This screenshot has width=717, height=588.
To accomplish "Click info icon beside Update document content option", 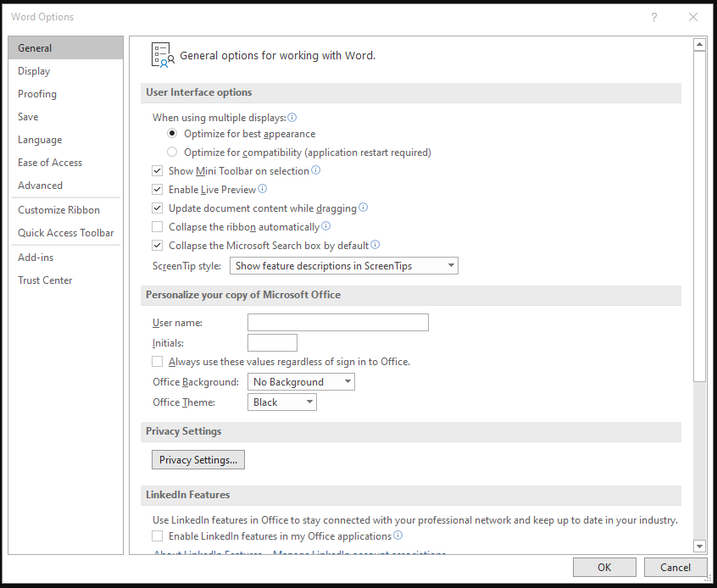I will click(x=364, y=208).
